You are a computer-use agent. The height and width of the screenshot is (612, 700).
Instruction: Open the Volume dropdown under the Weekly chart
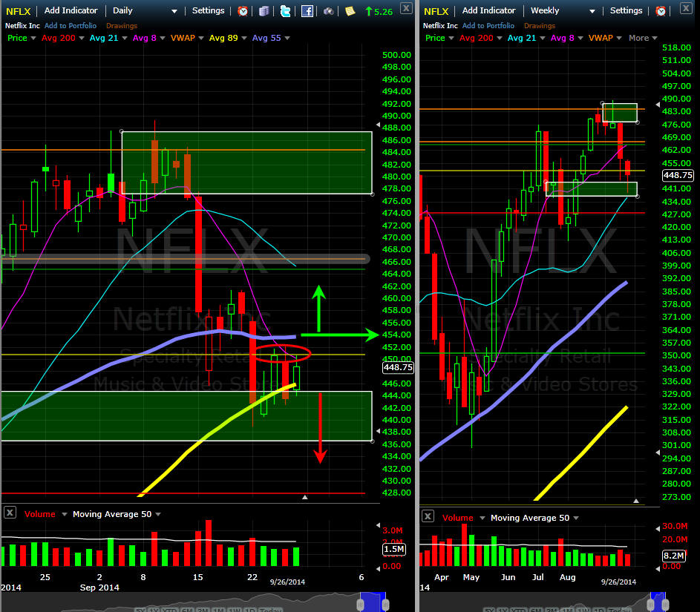pyautogui.click(x=483, y=518)
